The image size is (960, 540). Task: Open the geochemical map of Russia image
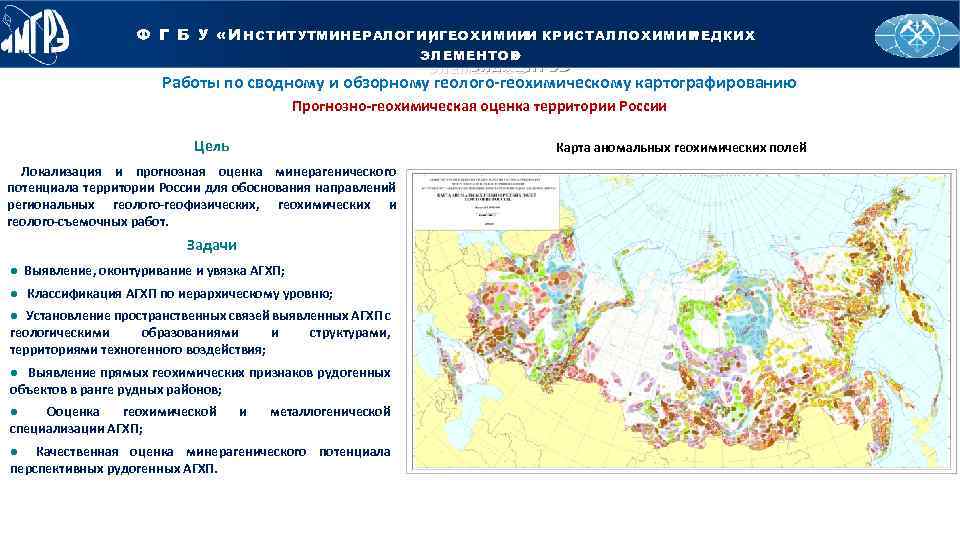point(681,321)
